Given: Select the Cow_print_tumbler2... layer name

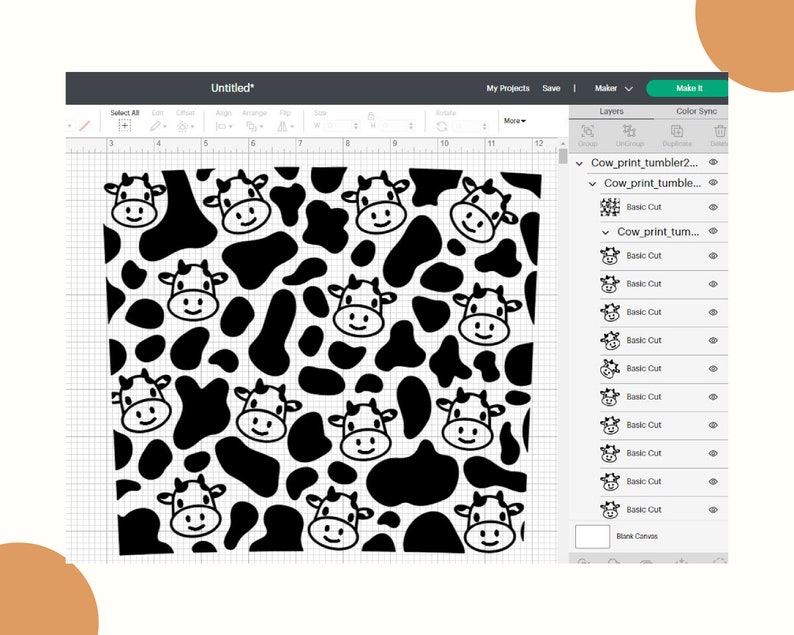Looking at the screenshot, I should coord(644,163).
